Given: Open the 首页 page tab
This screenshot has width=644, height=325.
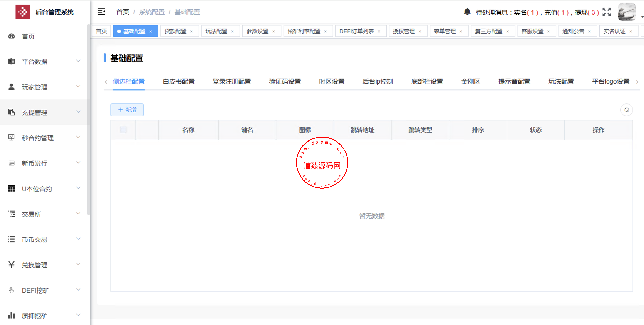Looking at the screenshot, I should [x=101, y=31].
